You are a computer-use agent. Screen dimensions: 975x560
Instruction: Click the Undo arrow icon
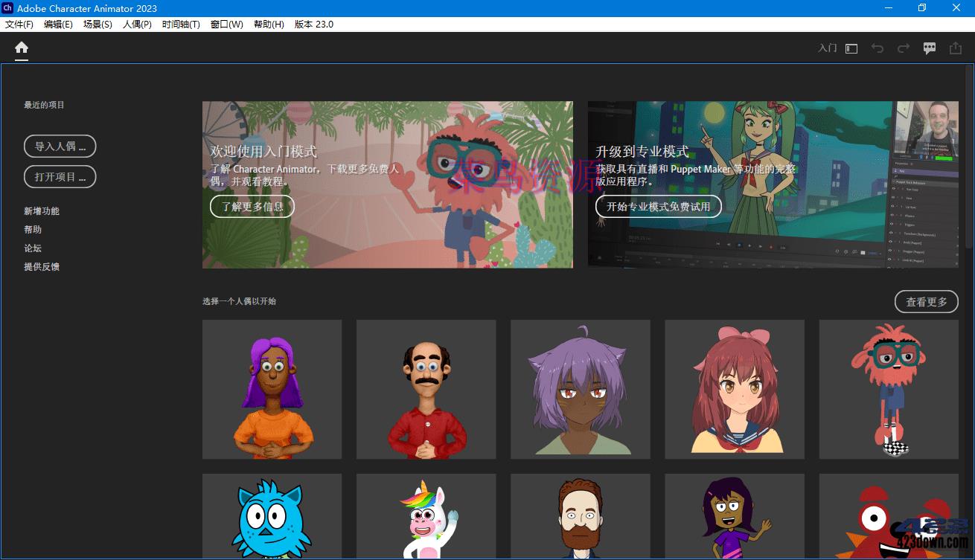[x=877, y=48]
